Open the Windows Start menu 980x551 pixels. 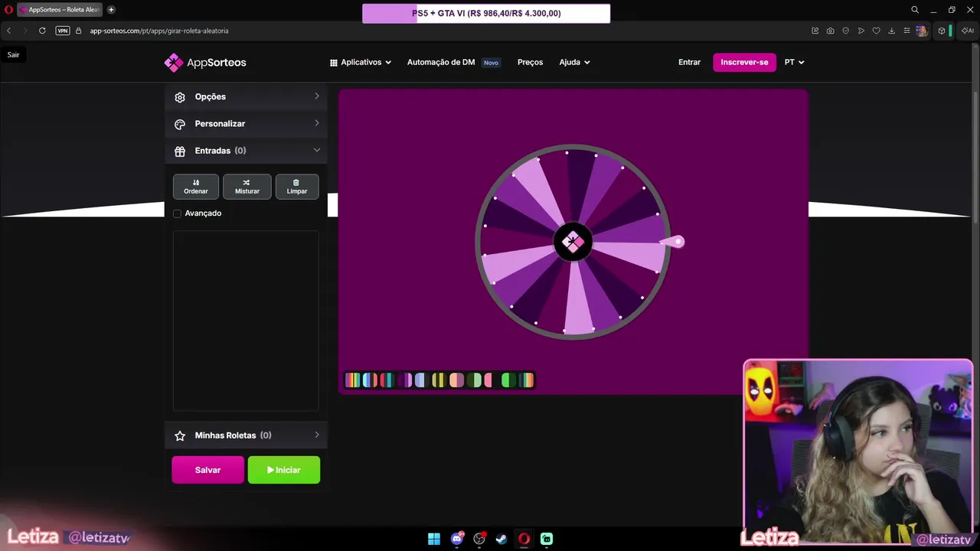pos(434,539)
